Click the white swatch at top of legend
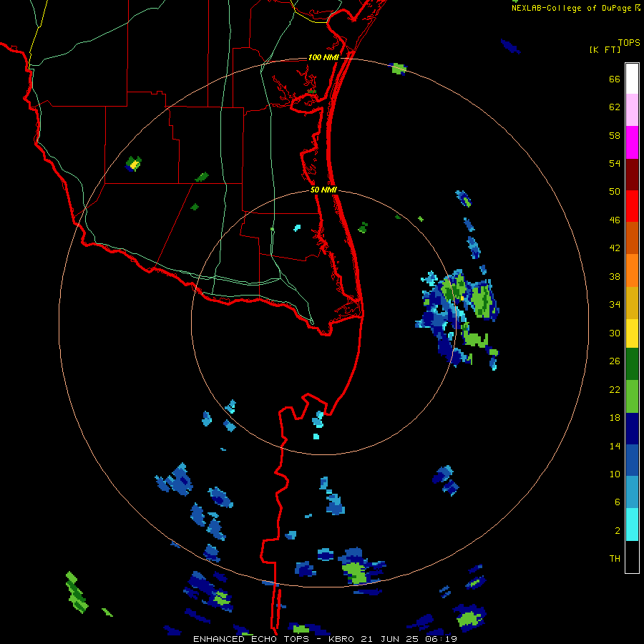644x644 pixels. [x=632, y=79]
